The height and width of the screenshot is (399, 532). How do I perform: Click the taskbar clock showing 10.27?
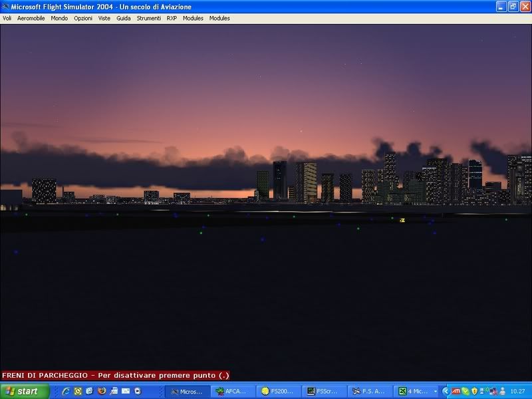(518, 392)
